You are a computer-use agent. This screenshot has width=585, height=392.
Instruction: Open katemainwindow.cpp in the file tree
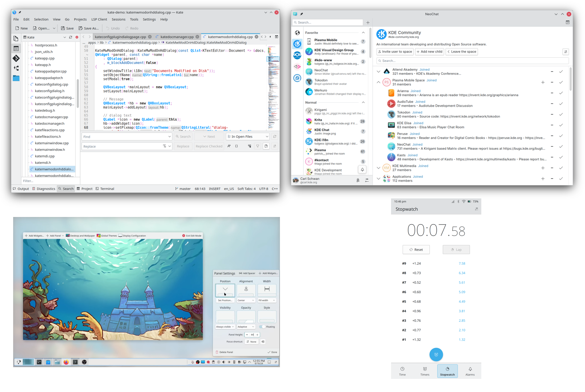point(52,143)
